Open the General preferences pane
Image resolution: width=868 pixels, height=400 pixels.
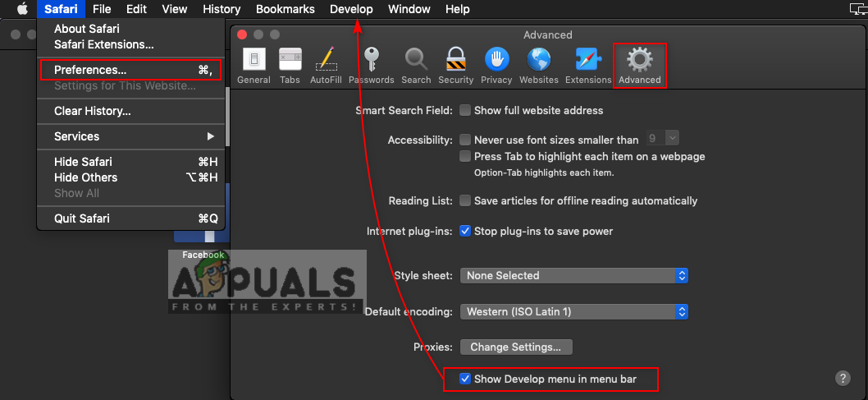tap(254, 66)
